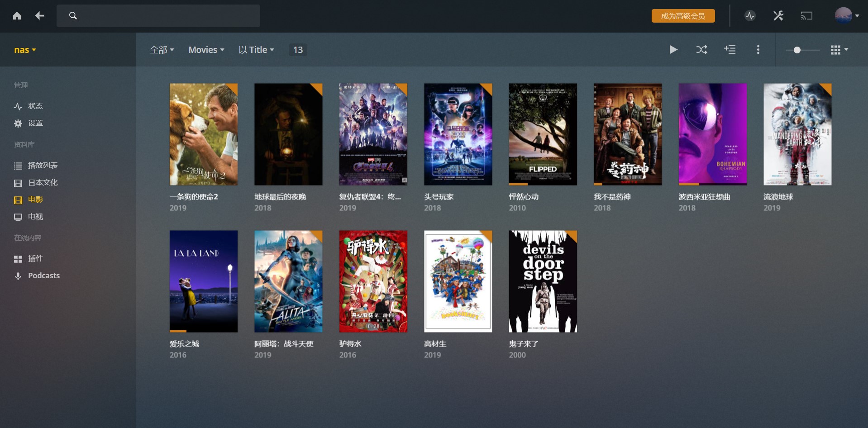Add library to playlist icon
Viewport: 868px width, 428px height.
730,50
